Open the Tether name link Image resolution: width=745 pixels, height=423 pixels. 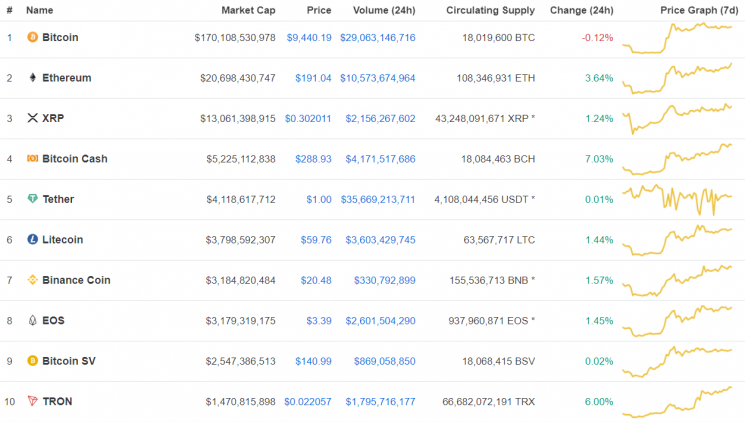58,199
